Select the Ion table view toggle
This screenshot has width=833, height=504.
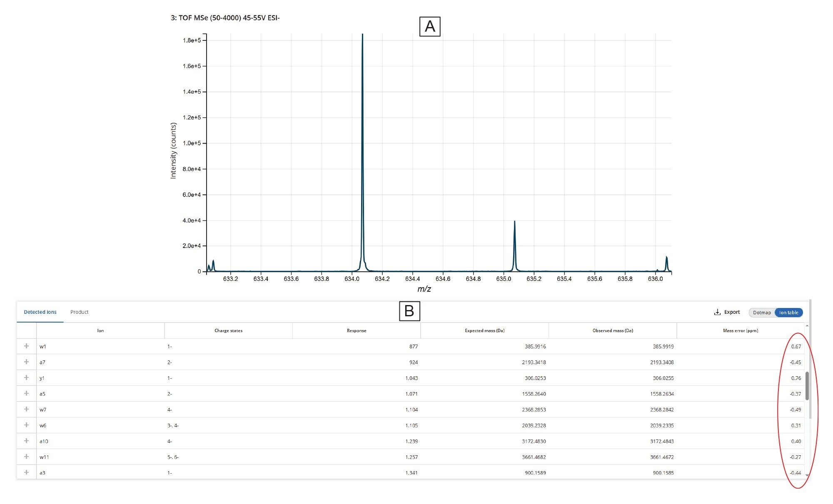[x=788, y=313]
